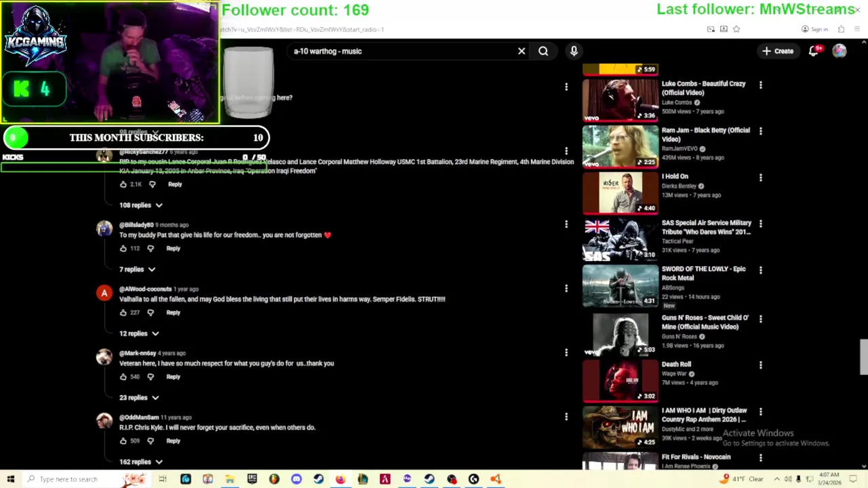Open the YouTube account avatar menu
The width and height of the screenshot is (868, 488).
click(840, 51)
